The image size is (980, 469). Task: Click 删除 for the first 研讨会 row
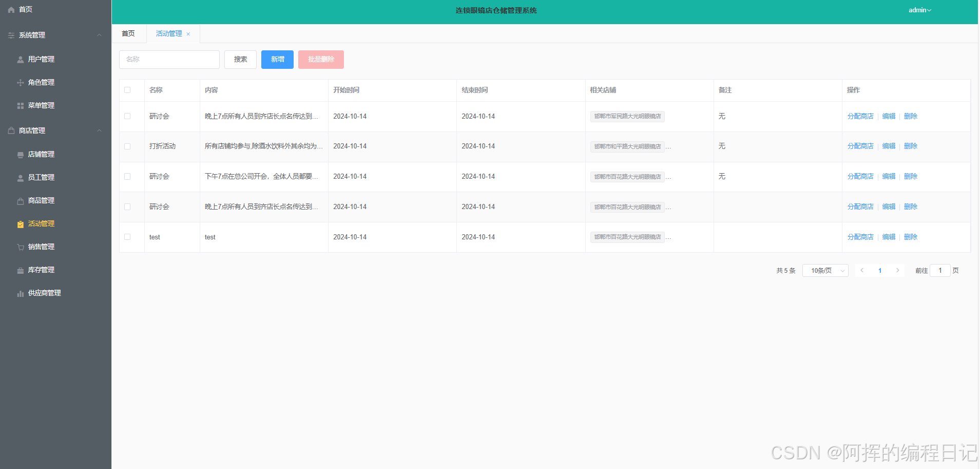pos(911,116)
